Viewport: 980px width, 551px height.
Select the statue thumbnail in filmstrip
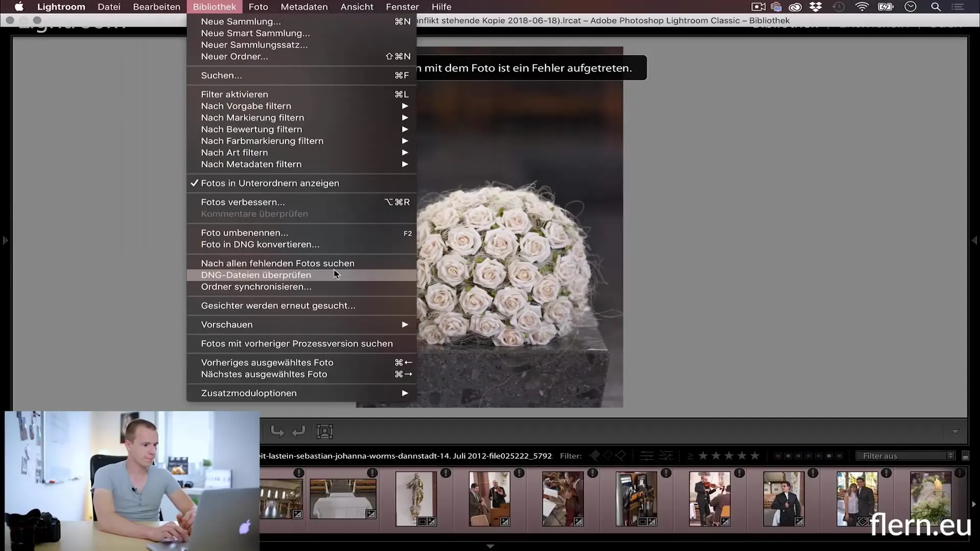point(416,498)
